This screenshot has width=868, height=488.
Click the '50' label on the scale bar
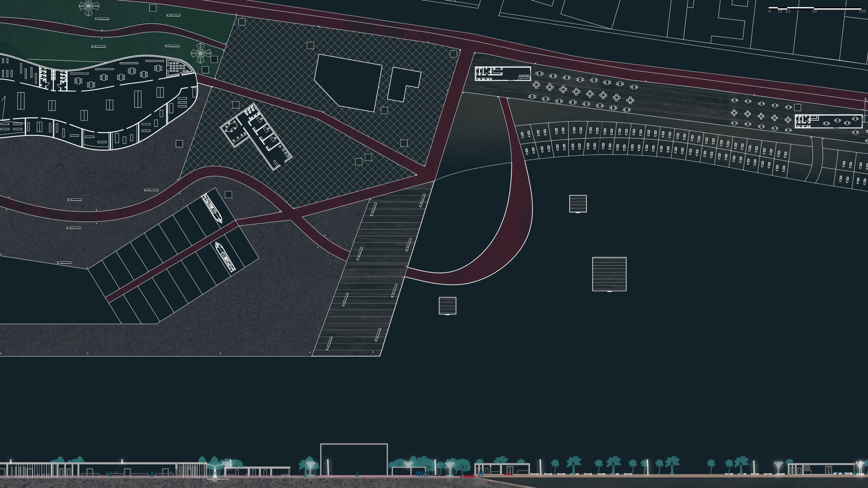814,11
